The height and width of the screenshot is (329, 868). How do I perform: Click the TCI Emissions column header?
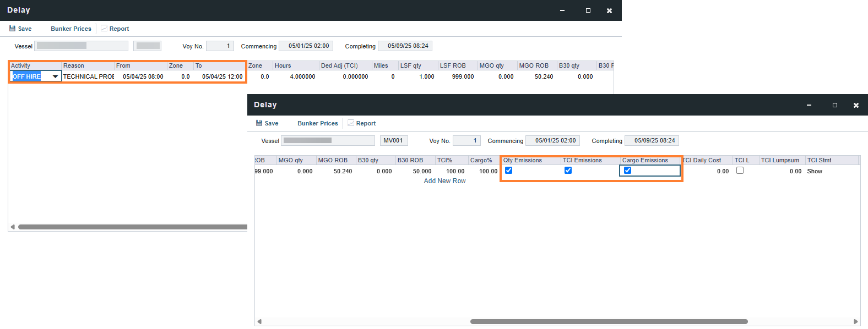(x=590, y=160)
